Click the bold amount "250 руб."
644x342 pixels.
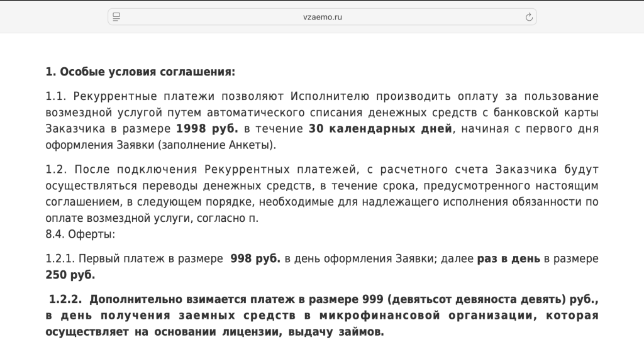70,275
